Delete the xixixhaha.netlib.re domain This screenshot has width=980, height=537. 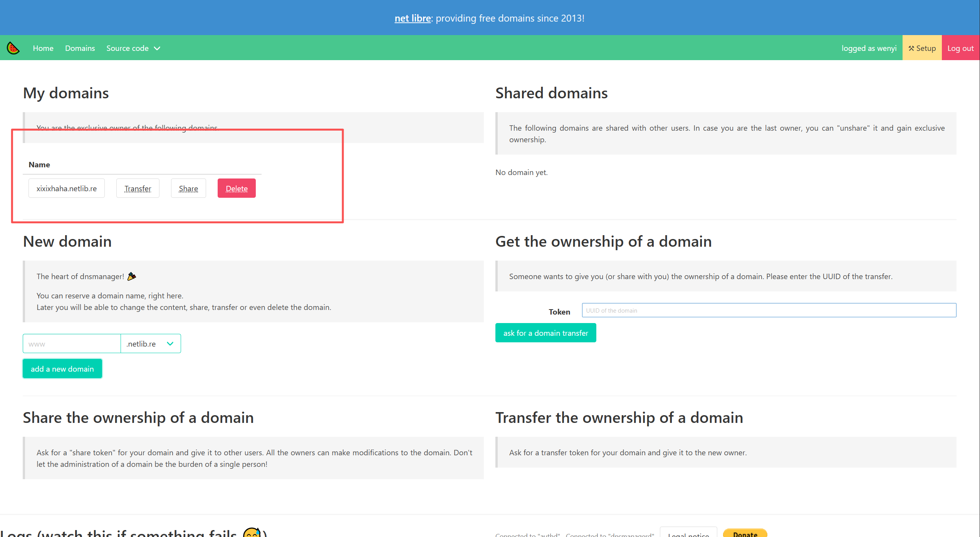[237, 189]
